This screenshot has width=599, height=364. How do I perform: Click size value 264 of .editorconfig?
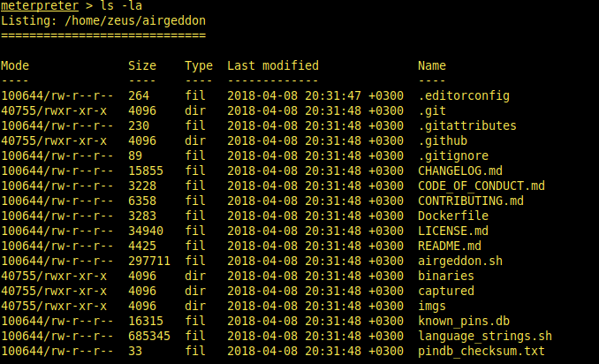point(139,96)
